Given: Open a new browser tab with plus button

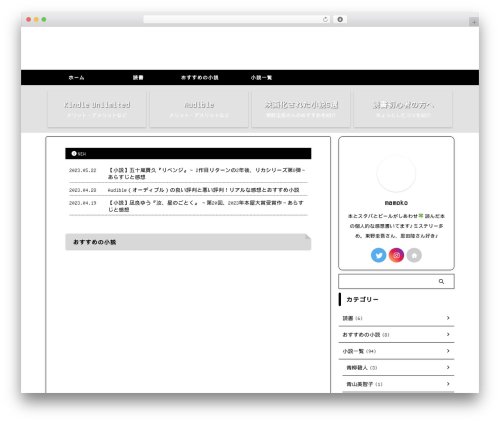Looking at the screenshot, I should pyautogui.click(x=474, y=22).
